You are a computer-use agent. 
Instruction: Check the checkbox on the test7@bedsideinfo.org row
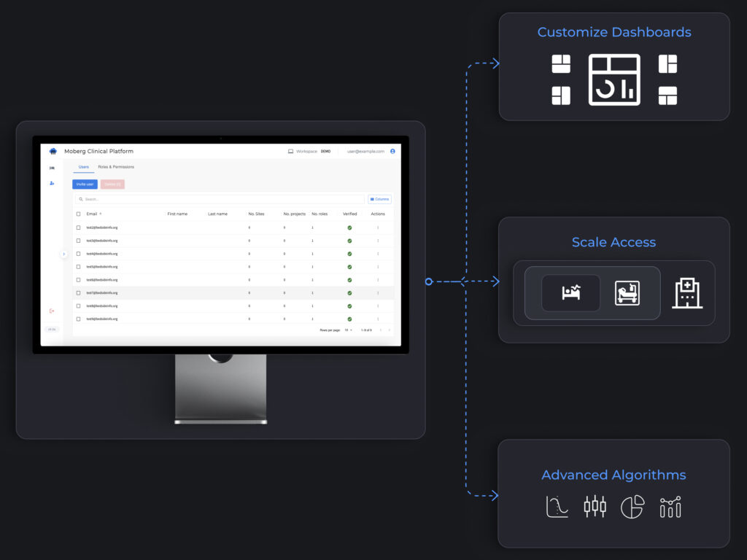tap(78, 292)
